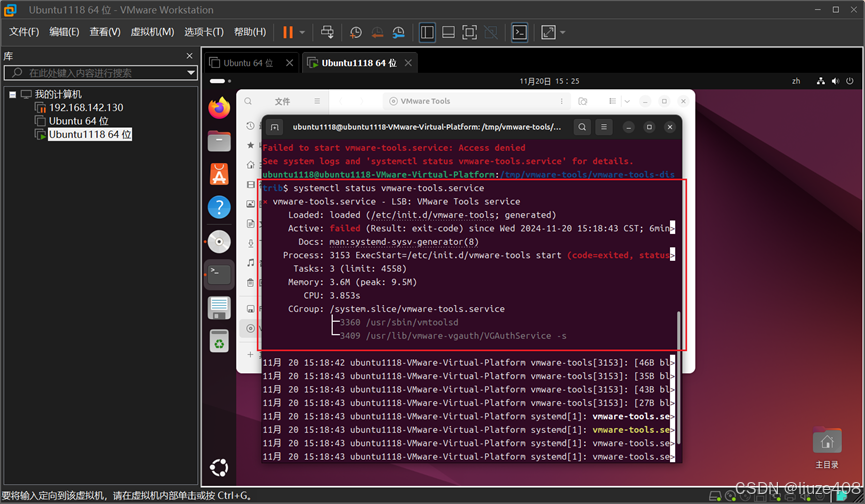Open a new tab in the terminal window

point(274,127)
